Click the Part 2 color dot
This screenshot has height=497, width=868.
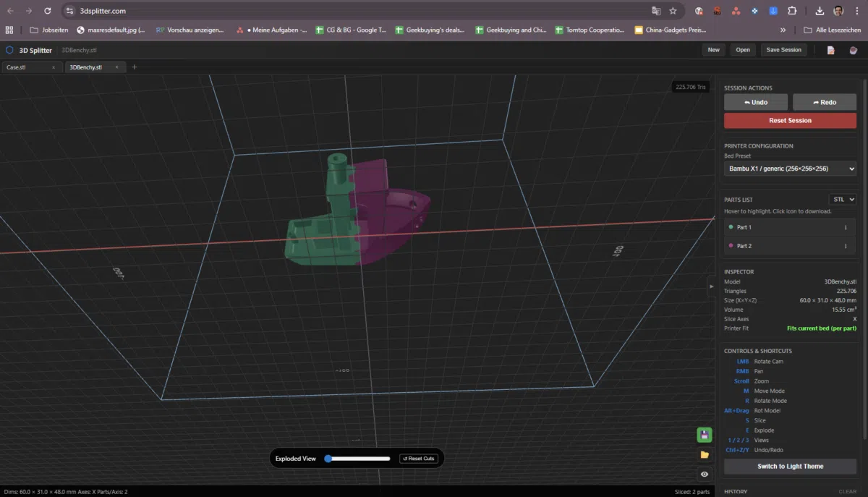pyautogui.click(x=731, y=246)
